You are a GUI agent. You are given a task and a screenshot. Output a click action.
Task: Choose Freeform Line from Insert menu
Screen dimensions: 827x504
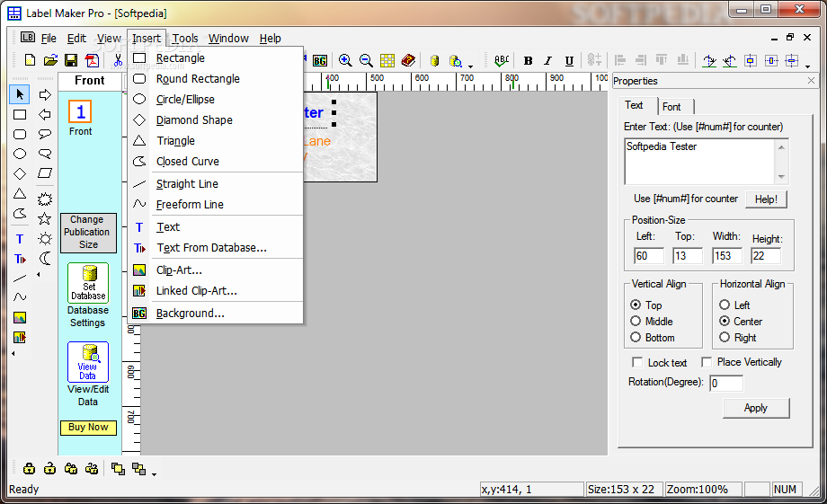point(216,205)
